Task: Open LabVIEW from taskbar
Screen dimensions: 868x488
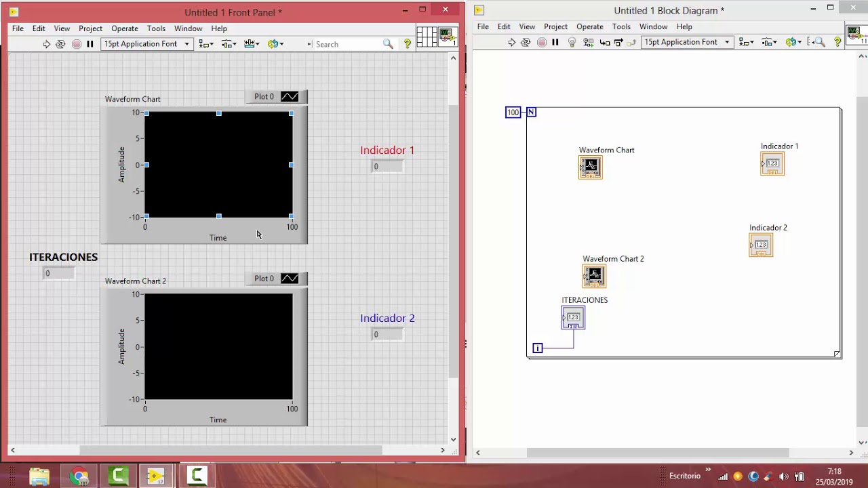Action: [x=156, y=476]
